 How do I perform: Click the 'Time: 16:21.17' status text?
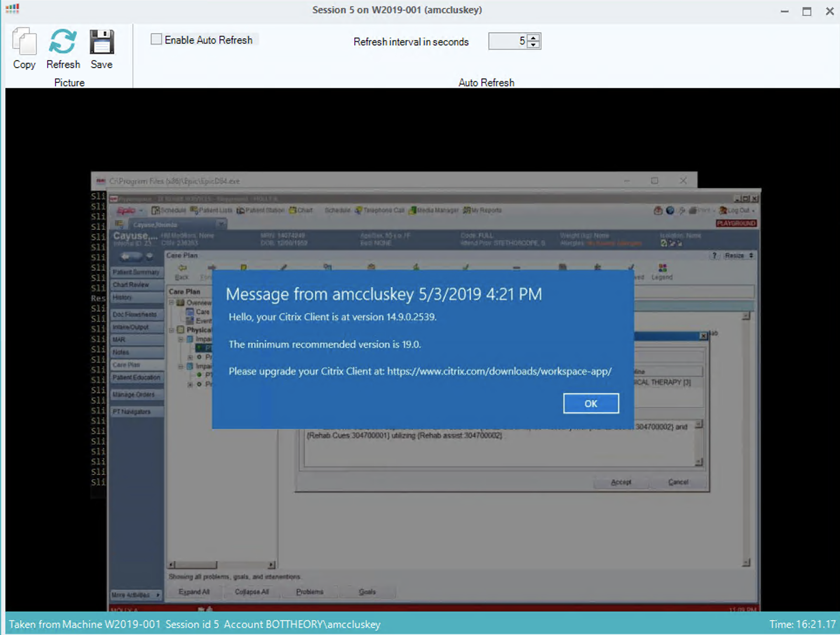pyautogui.click(x=802, y=624)
